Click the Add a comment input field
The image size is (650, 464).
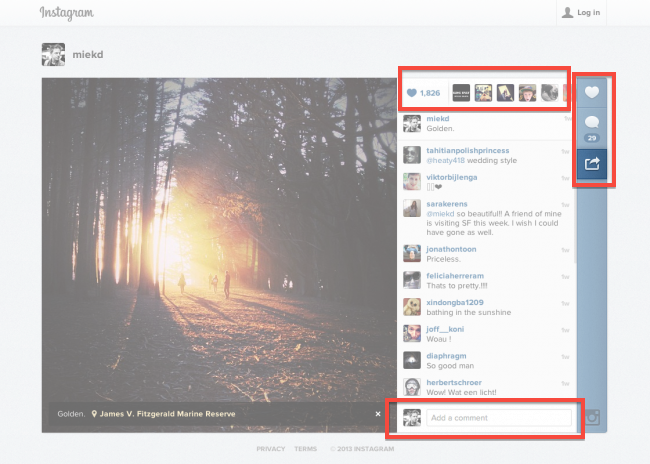point(499,418)
